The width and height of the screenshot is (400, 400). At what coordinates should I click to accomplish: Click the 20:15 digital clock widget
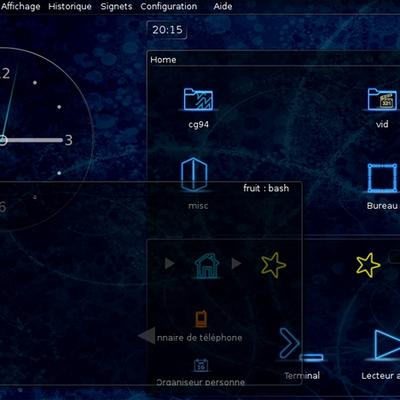(167, 30)
